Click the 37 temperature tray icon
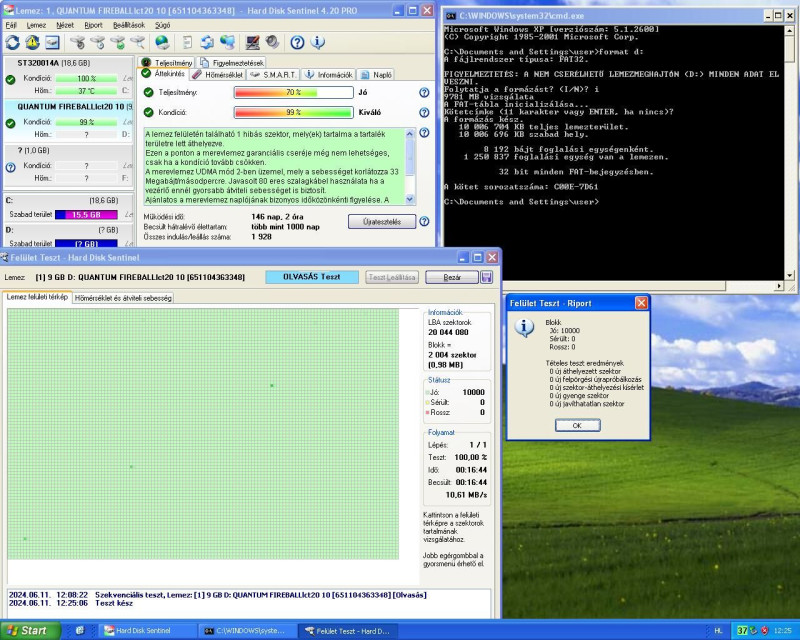800x640 pixels. pyautogui.click(x=742, y=630)
